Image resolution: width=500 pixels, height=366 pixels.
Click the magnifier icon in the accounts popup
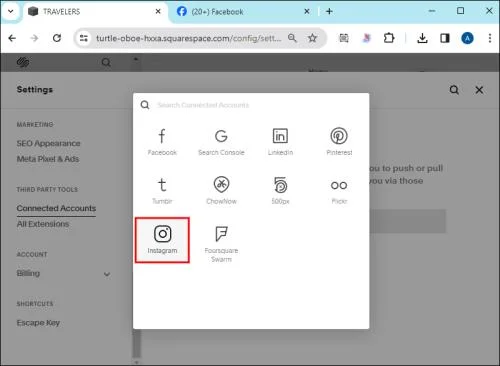point(145,105)
